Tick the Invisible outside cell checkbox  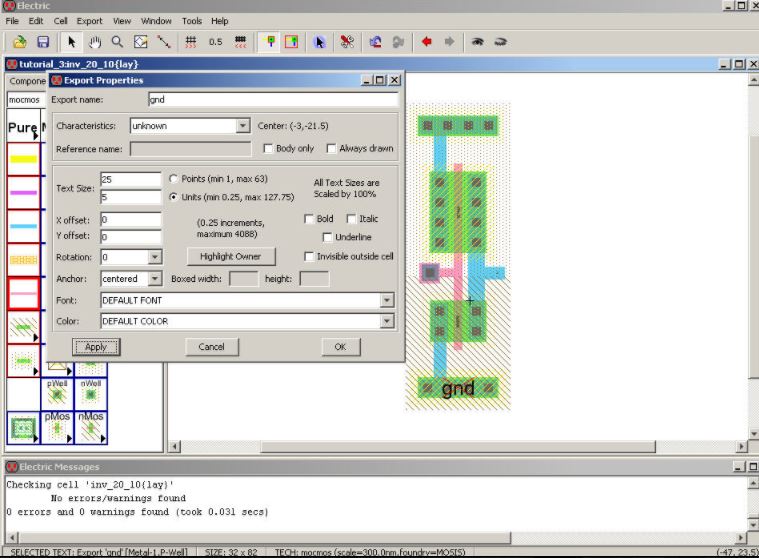(309, 256)
